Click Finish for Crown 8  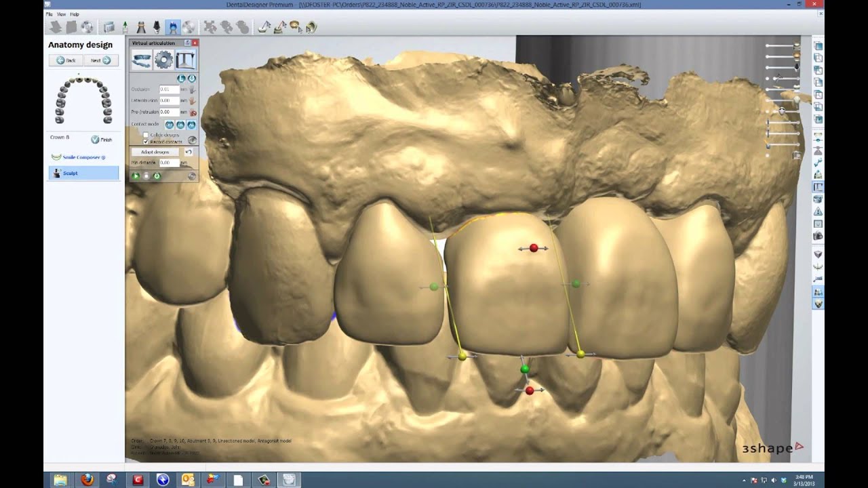101,139
